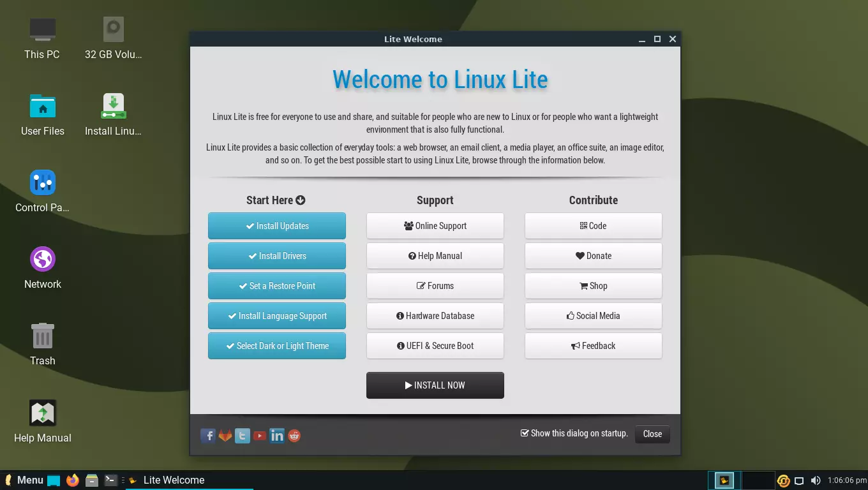Open the Help Manual button in Support
This screenshot has height=490, width=868.
(x=435, y=256)
